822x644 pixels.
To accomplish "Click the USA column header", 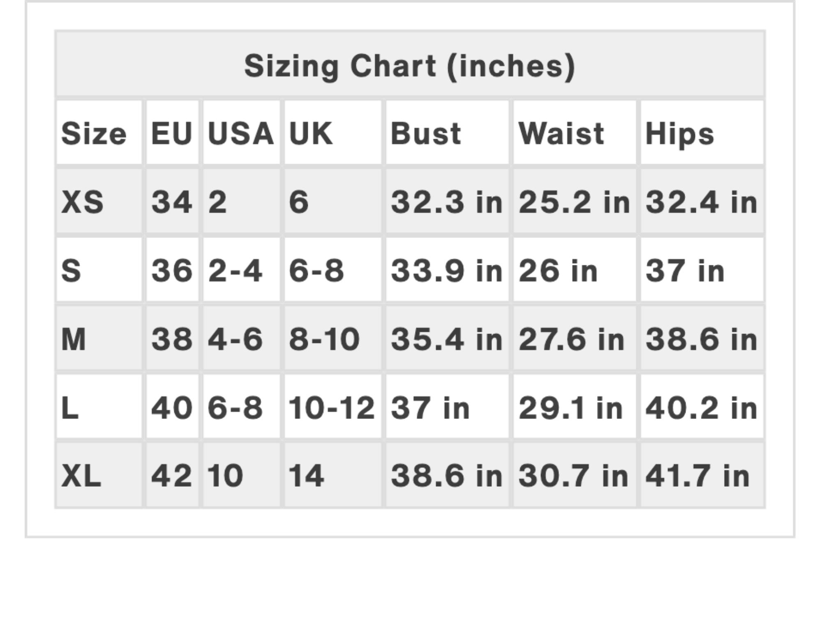I will click(241, 133).
